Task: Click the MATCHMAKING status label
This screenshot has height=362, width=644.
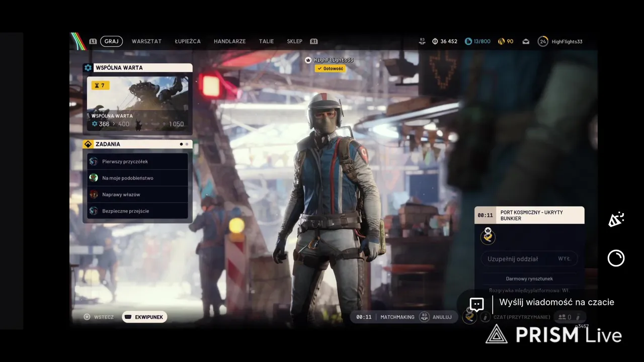Action: point(397,317)
